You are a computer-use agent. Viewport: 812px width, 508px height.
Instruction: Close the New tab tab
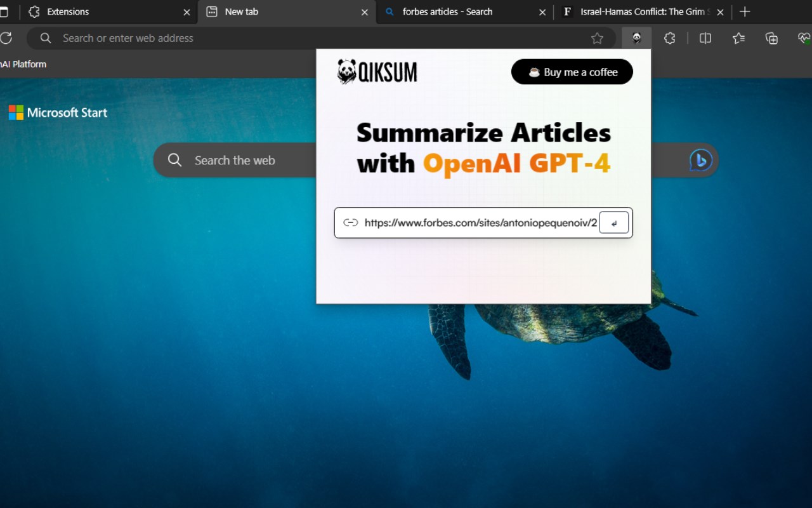(365, 12)
